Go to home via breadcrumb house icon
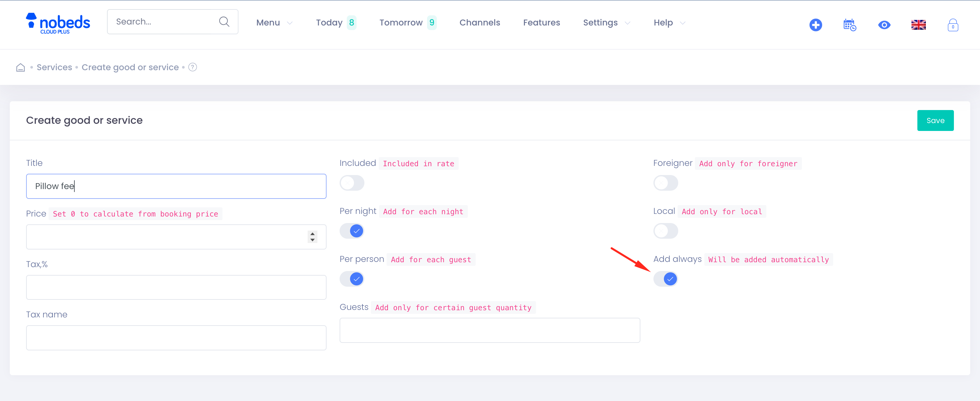Viewport: 980px width, 401px height. [21, 67]
